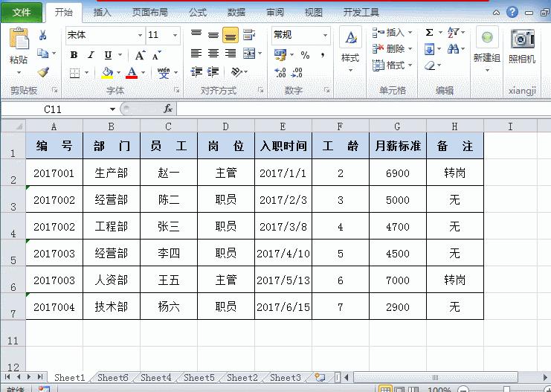551x392 pixels.
Task: Apply comma style
Action: click(x=323, y=55)
